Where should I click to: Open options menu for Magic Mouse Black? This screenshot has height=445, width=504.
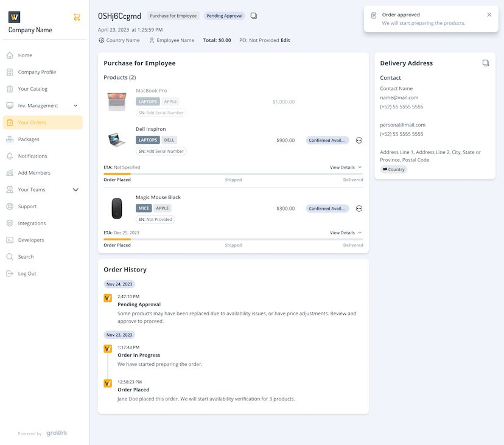pyautogui.click(x=359, y=208)
